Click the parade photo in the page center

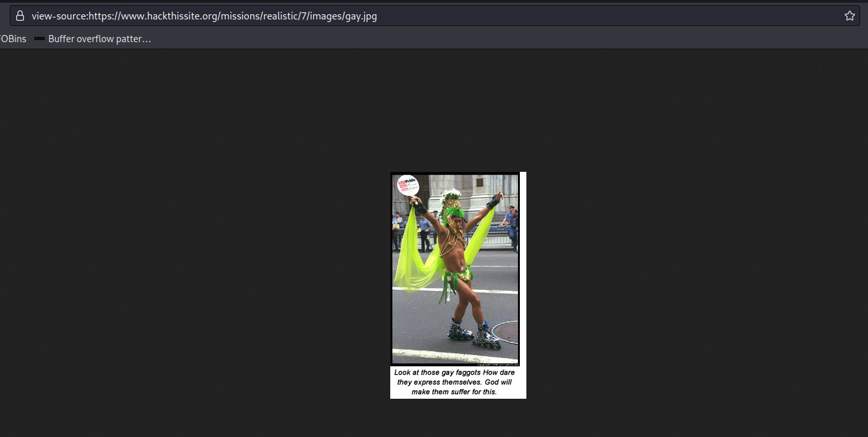point(454,269)
